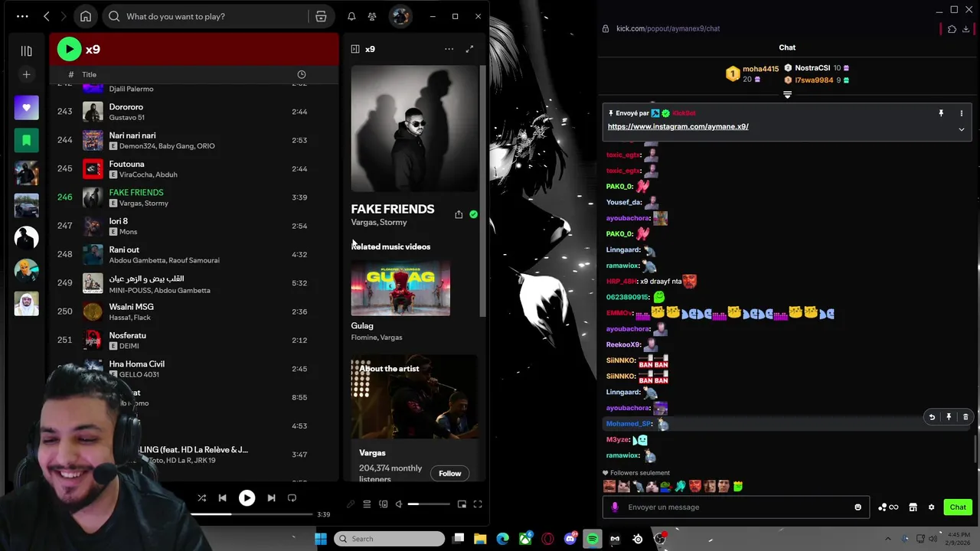Open the Browse icon in Spotify search bar
Image resolution: width=980 pixels, height=551 pixels.
[x=321, y=16]
